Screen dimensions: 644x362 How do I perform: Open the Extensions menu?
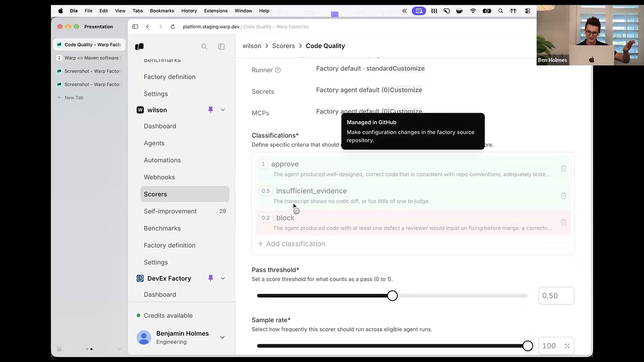tap(216, 11)
